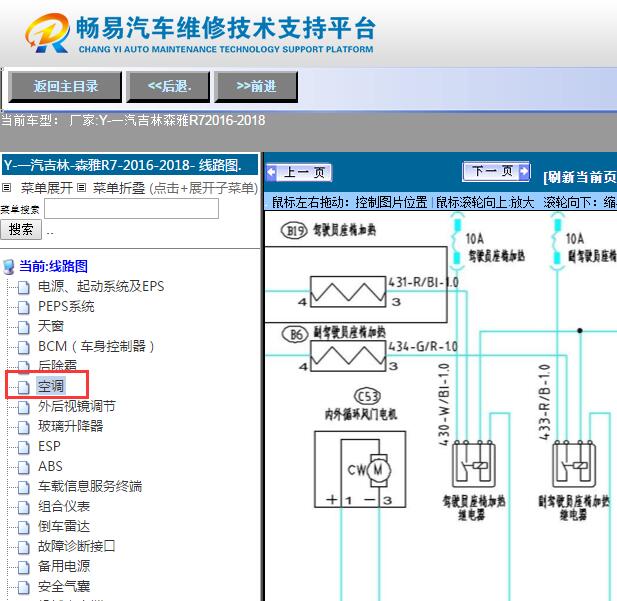This screenshot has width=617, height=601.
Task: Open the PEPS系统 tree item
Action: (66, 306)
